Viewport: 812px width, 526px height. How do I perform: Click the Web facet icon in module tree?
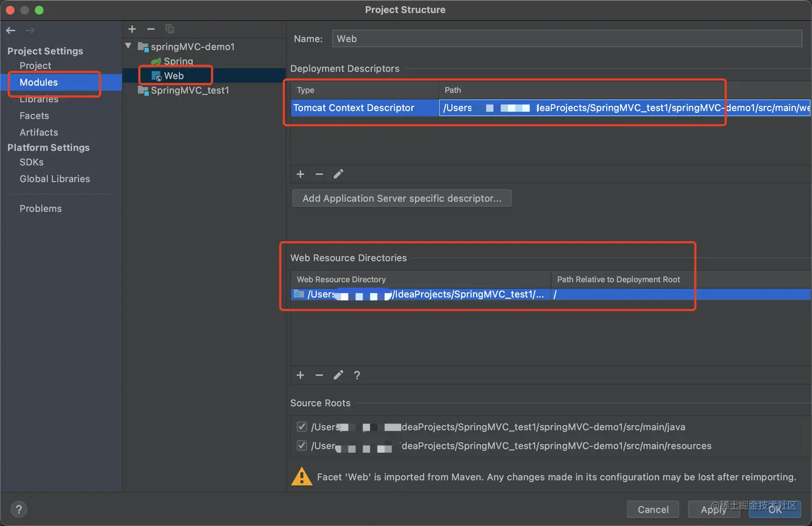coord(156,76)
